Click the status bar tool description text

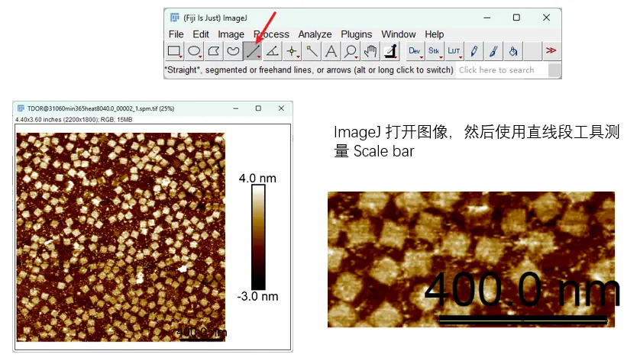(309, 70)
